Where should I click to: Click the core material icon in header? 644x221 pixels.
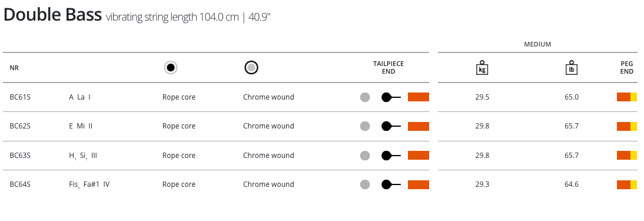171,68
